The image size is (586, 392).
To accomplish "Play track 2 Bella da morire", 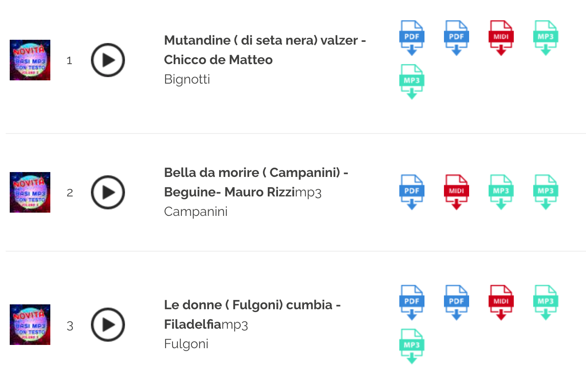I will [108, 192].
